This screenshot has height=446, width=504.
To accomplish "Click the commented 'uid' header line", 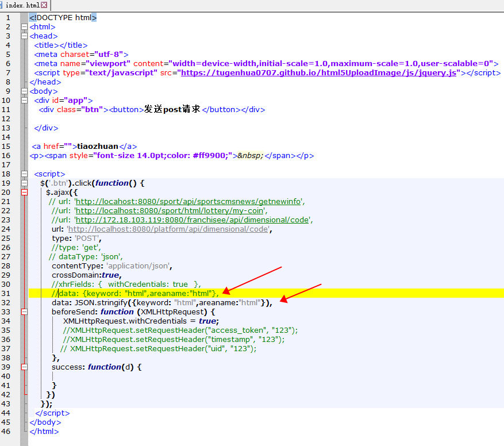I will click(x=159, y=349).
